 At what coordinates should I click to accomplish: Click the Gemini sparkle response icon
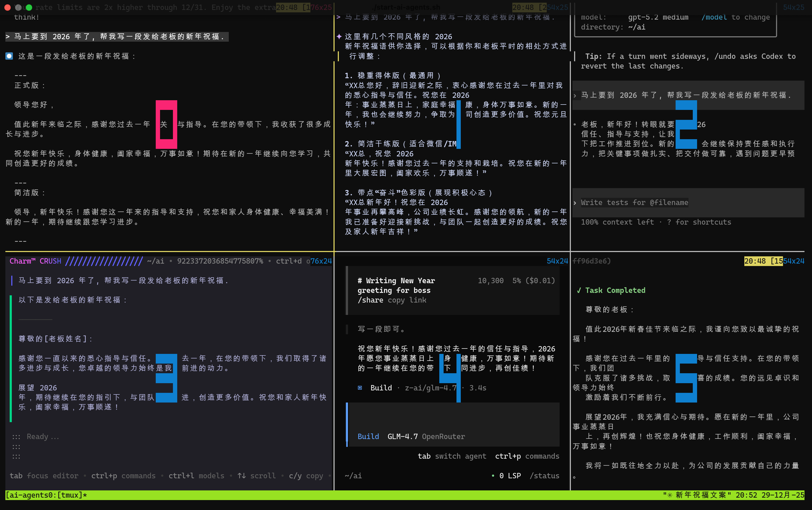tap(339, 37)
